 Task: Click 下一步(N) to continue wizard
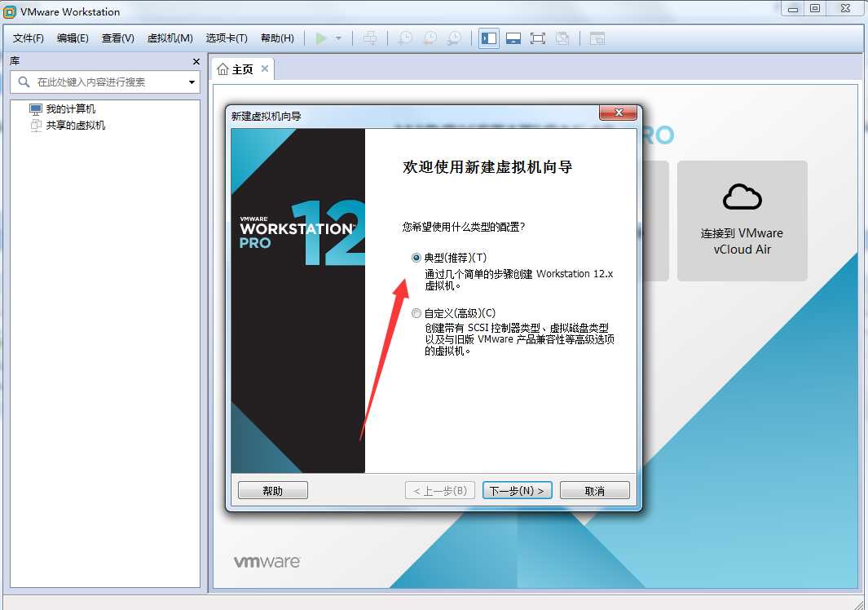click(x=517, y=490)
